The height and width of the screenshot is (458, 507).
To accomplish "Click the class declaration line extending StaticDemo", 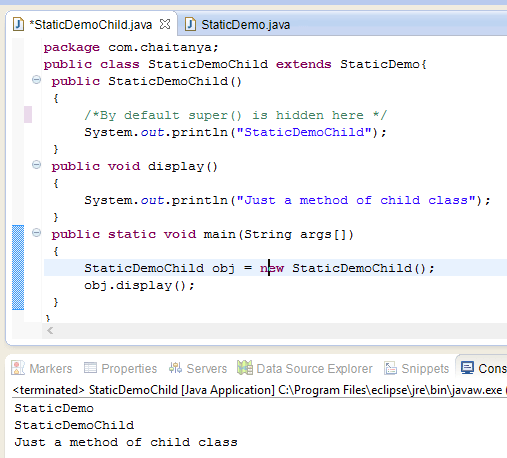I will [x=235, y=64].
